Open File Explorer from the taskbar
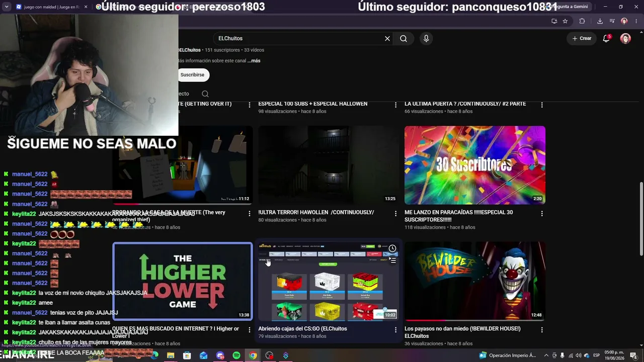The image size is (644, 362). click(x=171, y=355)
